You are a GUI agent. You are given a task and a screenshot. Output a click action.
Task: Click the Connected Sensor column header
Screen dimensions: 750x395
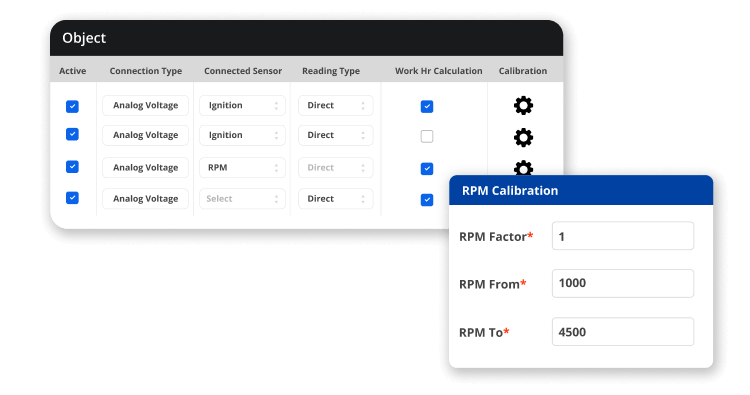243,71
